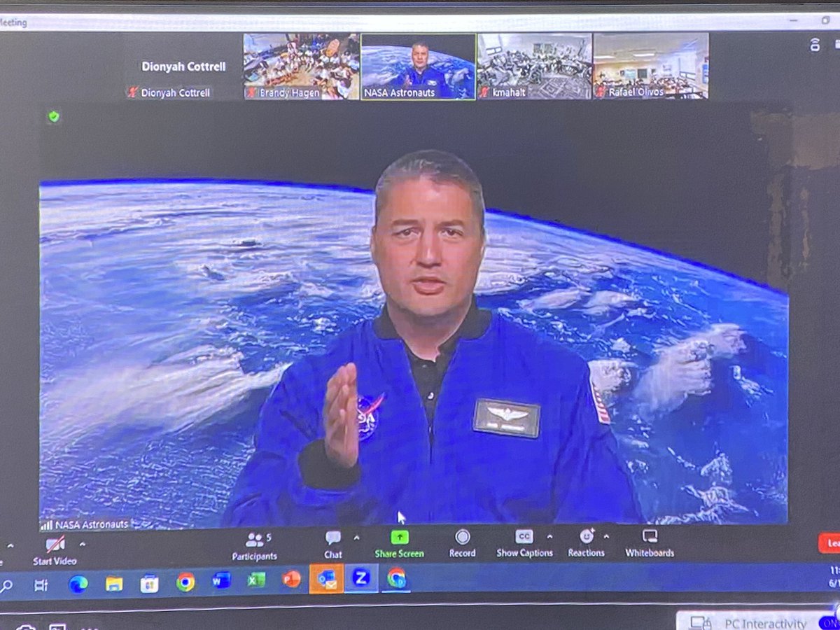Viewport: 840px width, 630px height.
Task: Open the Participants panel
Action: tap(255, 546)
